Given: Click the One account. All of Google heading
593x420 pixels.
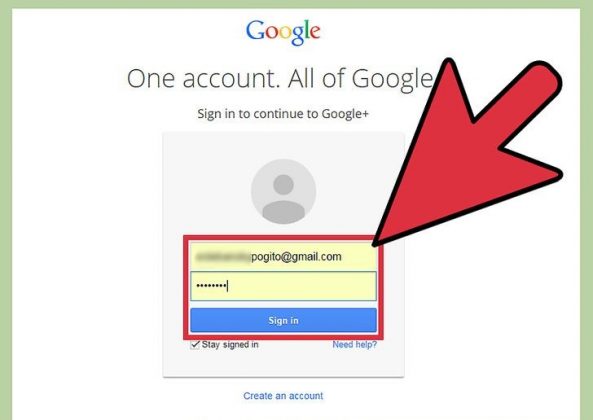Looking at the screenshot, I should [280, 79].
